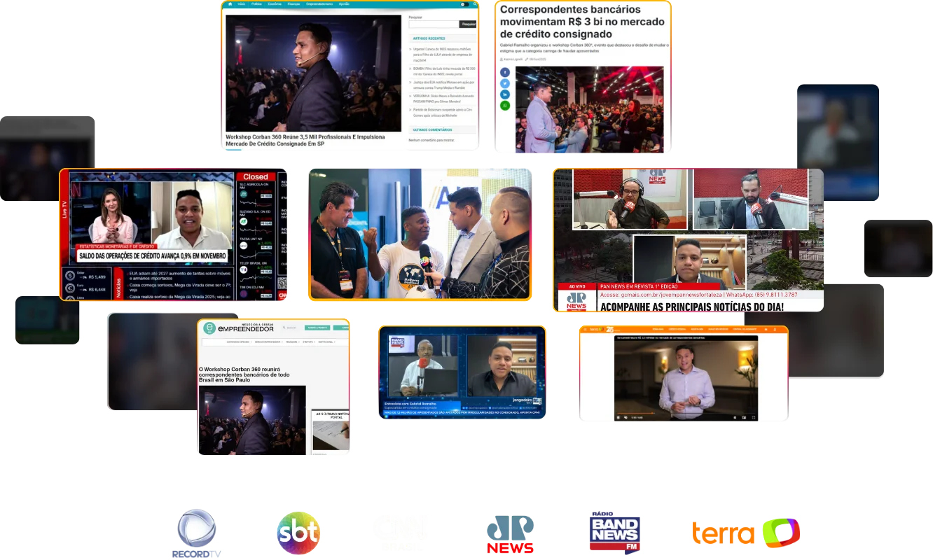This screenshot has height=560, width=933.
Task: Click the Terra logo
Action: 745,533
